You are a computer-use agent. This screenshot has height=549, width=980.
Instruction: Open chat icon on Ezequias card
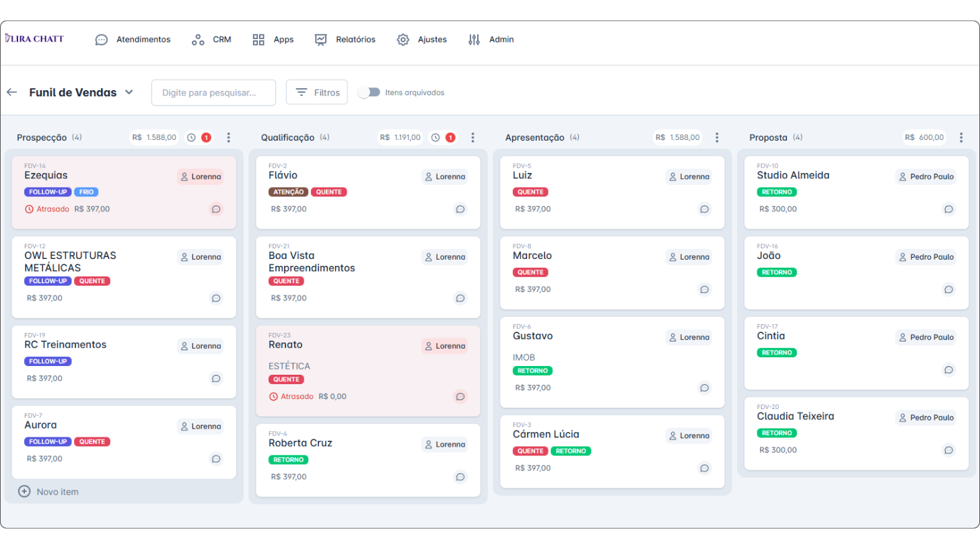point(215,209)
